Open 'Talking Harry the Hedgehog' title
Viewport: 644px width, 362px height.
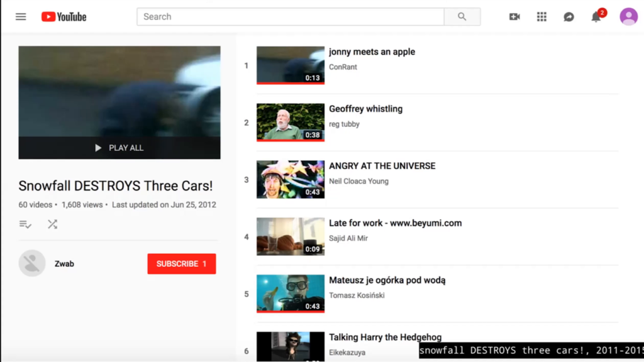pos(386,337)
